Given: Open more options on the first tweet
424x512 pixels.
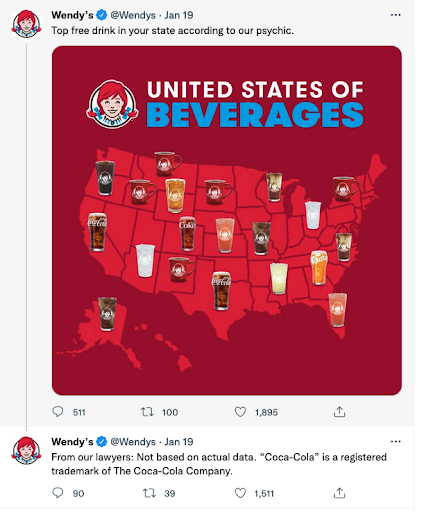Looking at the screenshot, I should (x=395, y=15).
